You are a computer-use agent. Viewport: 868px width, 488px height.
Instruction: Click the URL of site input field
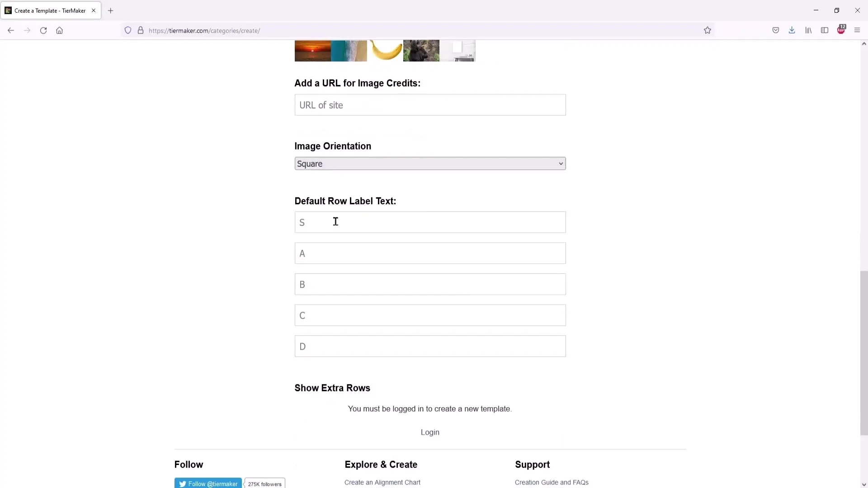(430, 105)
